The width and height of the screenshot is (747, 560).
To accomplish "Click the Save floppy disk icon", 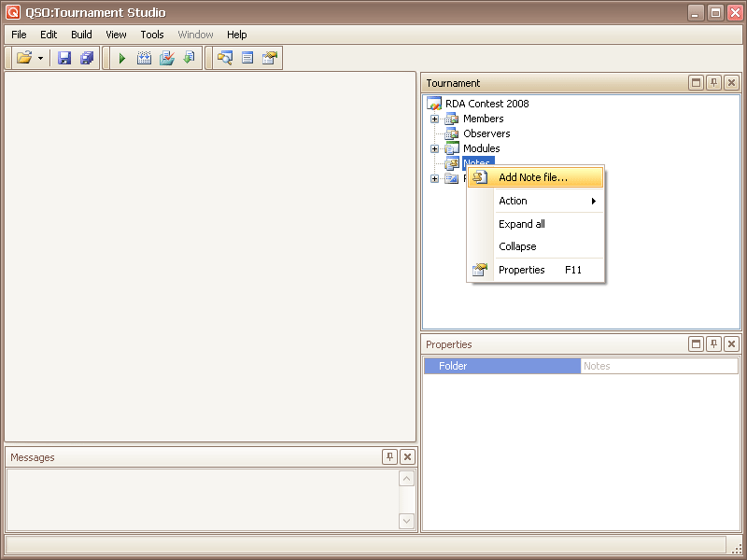I will point(64,58).
